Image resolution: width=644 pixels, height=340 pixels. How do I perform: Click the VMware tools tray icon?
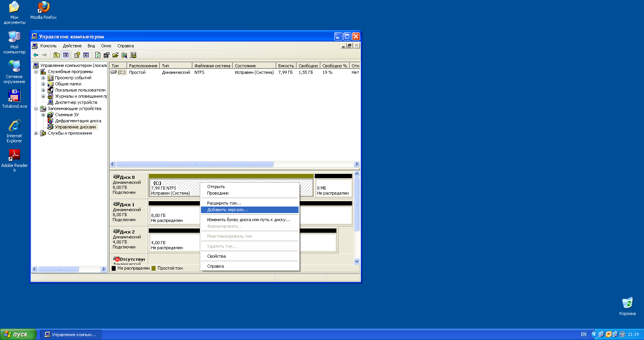click(622, 334)
